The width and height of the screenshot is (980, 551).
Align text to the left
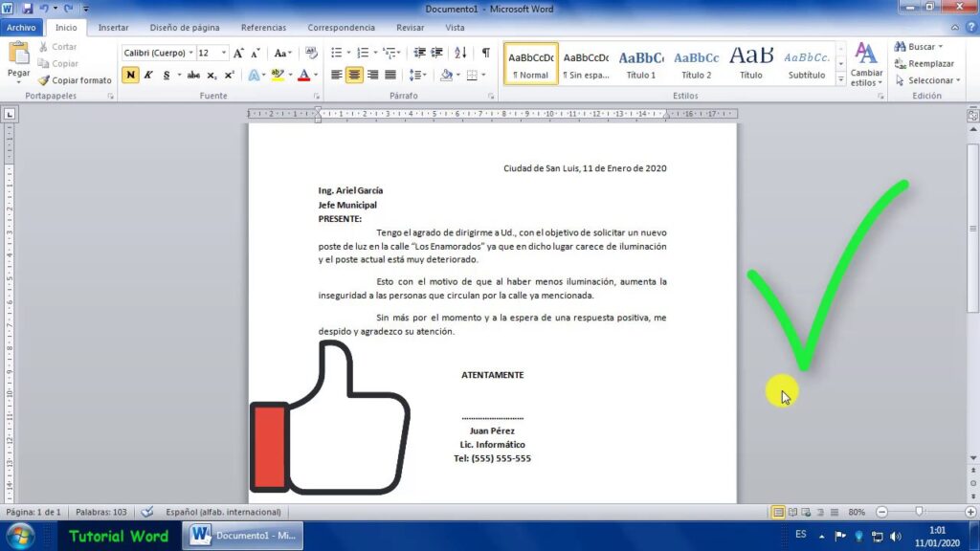point(336,75)
